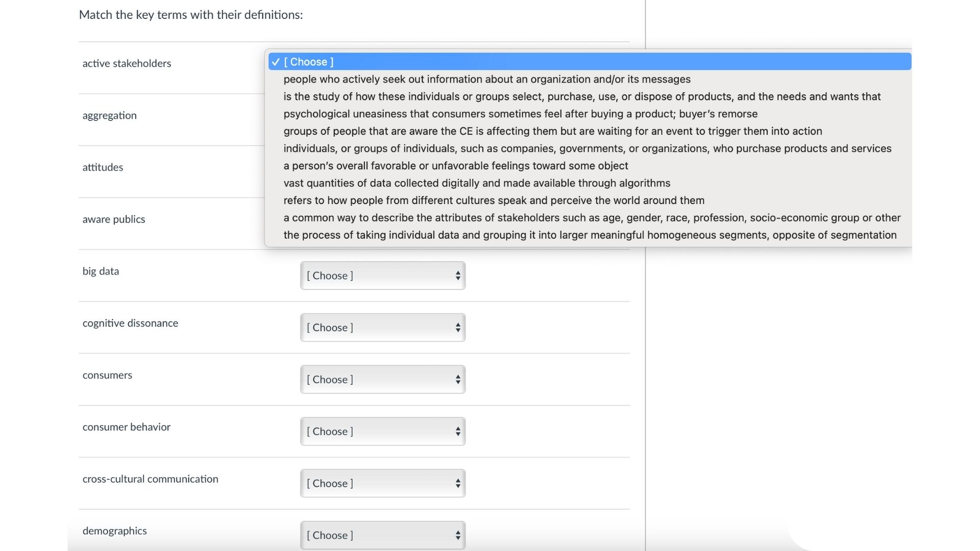Select definition 'people who actively seek out information'
The image size is (980, 551).
click(x=487, y=79)
